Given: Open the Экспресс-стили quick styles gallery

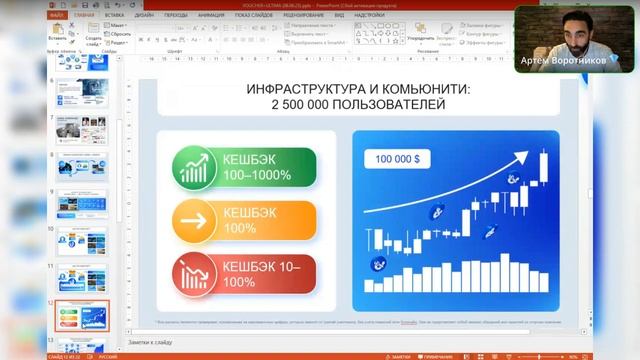Looking at the screenshot, I should click(x=446, y=33).
